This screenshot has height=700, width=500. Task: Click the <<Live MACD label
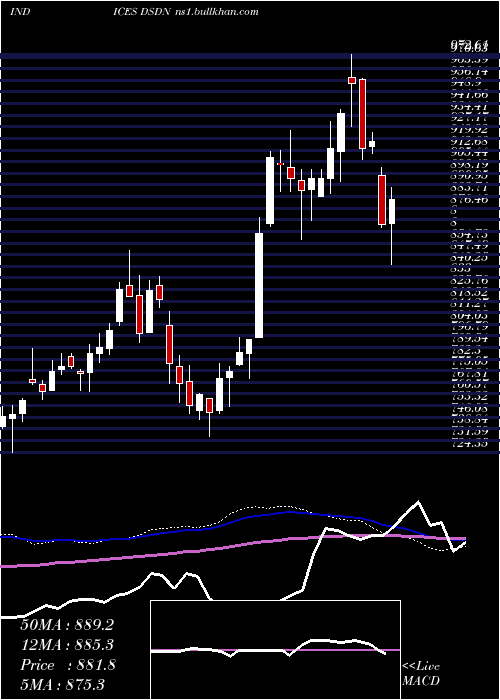tap(421, 674)
